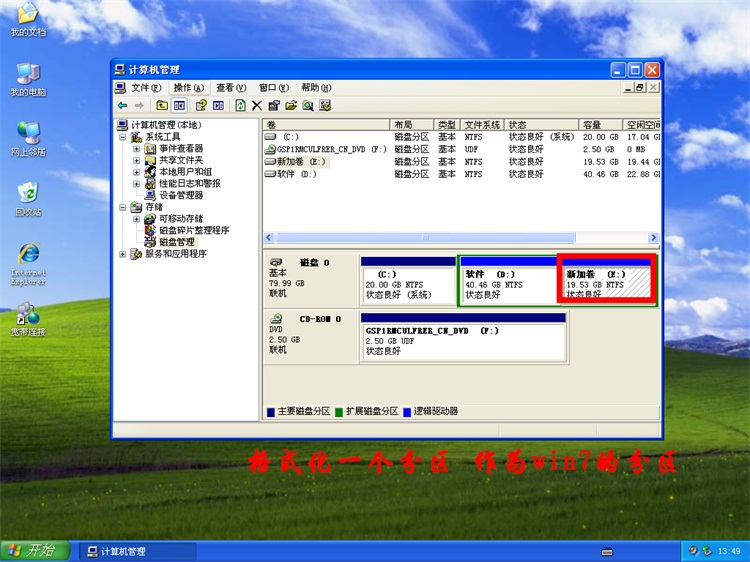Click the 文件系统 column header
Viewport: 750px width, 562px height.
pyautogui.click(x=482, y=125)
